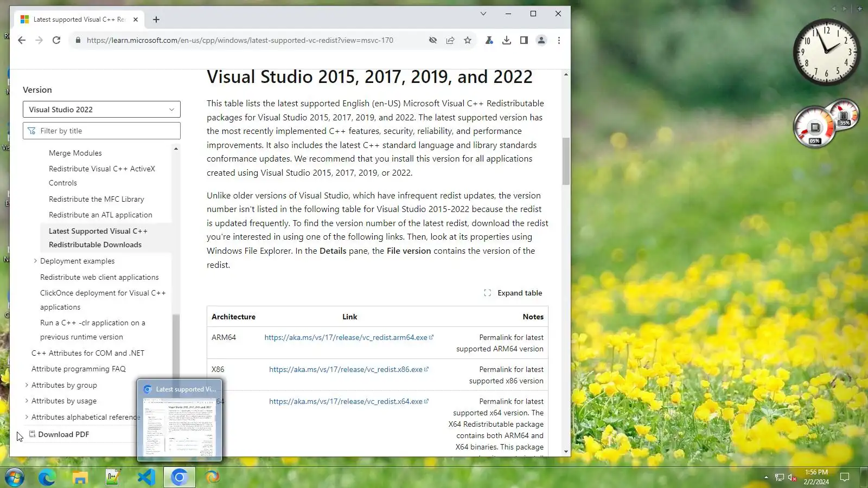
Task: Show hidden system tray icons
Action: coord(766,477)
